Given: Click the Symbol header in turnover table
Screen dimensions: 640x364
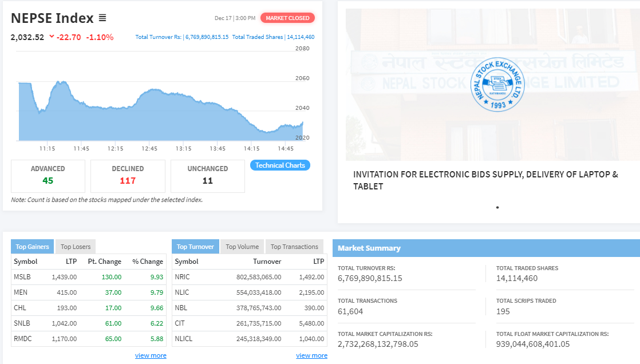Looking at the screenshot, I should 187,262.
